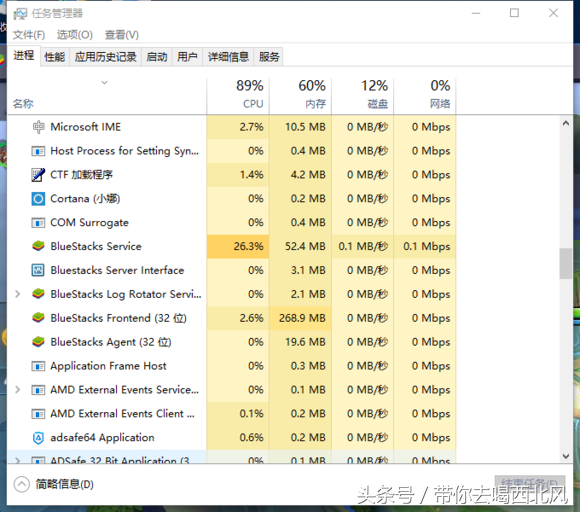
Task: Expand the BlueStacks Log Rotator Service row
Action: 17,294
